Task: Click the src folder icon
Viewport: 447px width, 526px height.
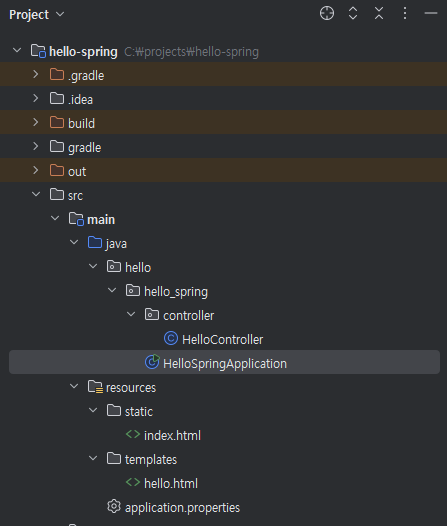Action: tap(57, 194)
